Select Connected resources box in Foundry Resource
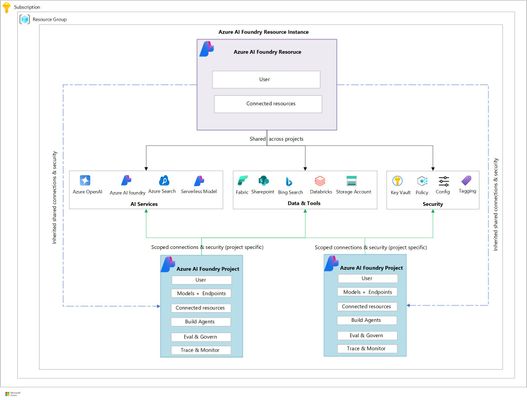The height and width of the screenshot is (400, 527). [268, 104]
